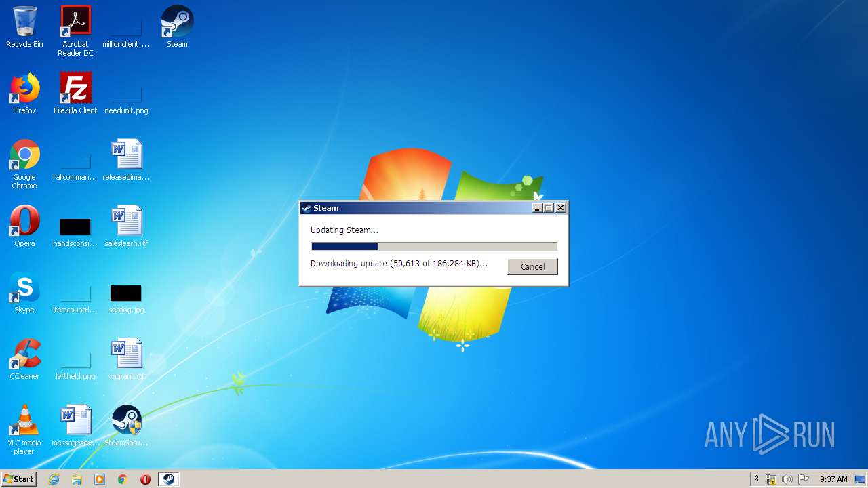The image size is (868, 488).
Task: Open vagrant.rtf document icon
Action: click(x=126, y=359)
